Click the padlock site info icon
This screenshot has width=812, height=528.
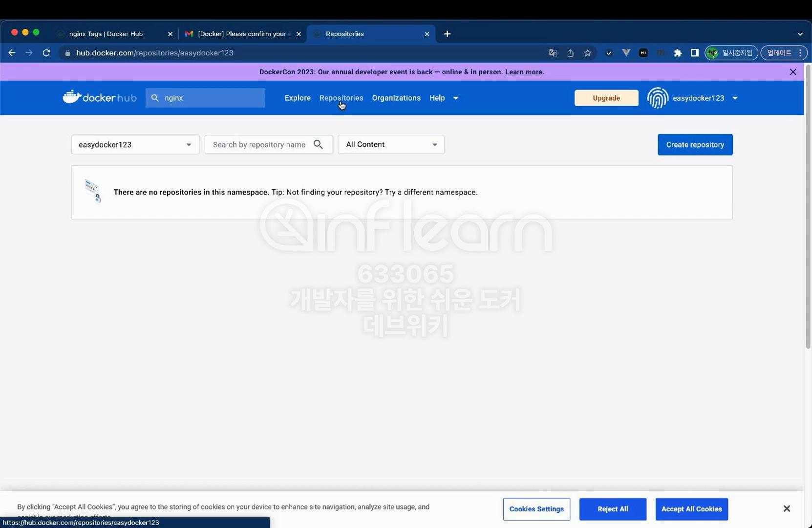[x=67, y=53]
